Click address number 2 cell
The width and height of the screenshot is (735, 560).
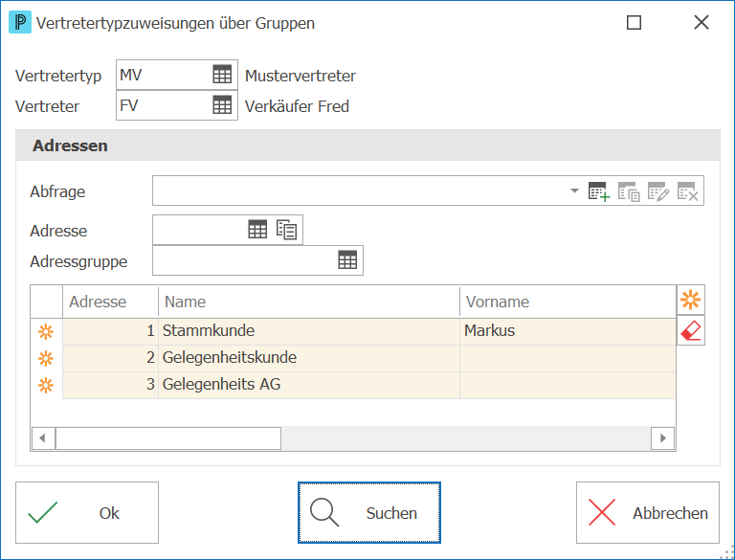pos(111,358)
